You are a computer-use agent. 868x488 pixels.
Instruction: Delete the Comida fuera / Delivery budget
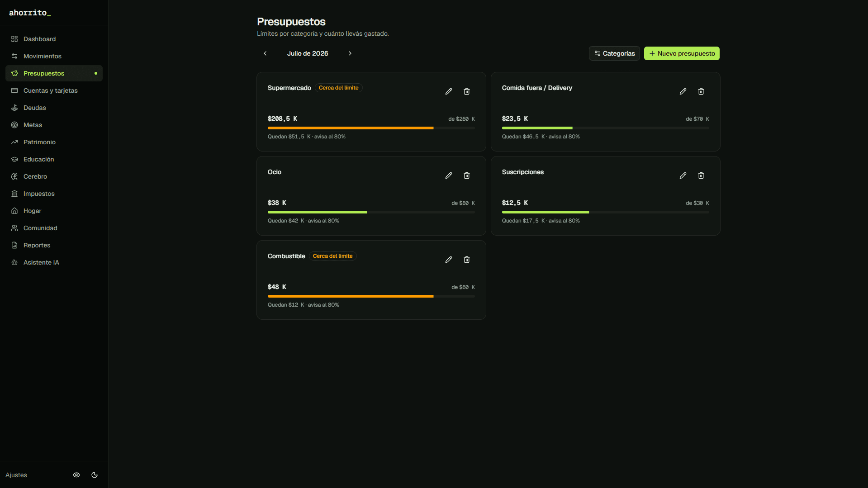point(701,91)
